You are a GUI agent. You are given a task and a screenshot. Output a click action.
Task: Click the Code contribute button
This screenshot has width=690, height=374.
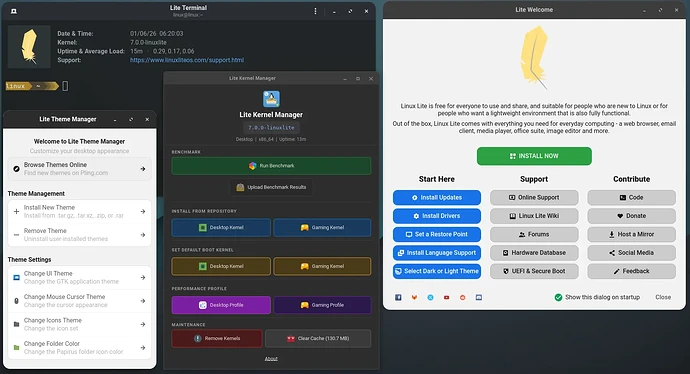[631, 198]
